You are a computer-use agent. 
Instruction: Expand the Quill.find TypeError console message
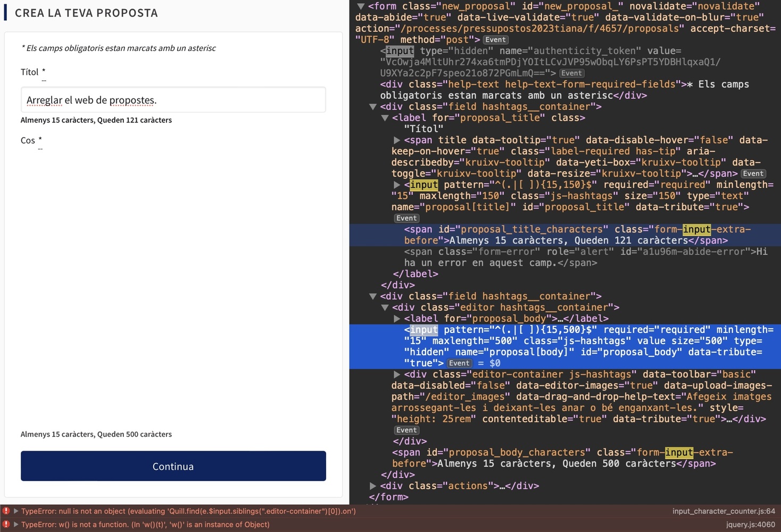point(16,511)
